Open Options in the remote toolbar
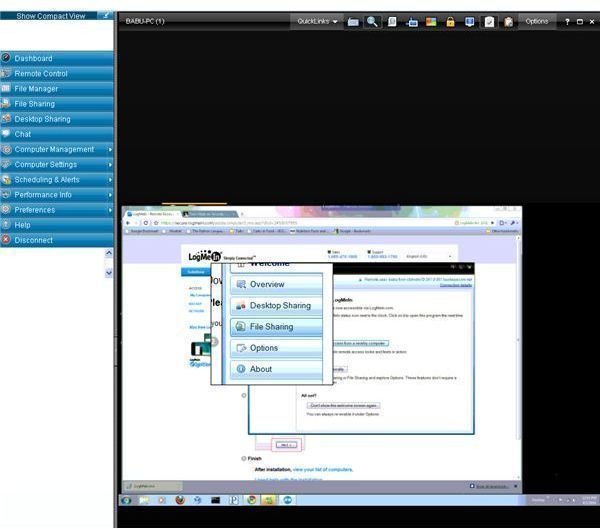This screenshot has width=600, height=529. 536,21
